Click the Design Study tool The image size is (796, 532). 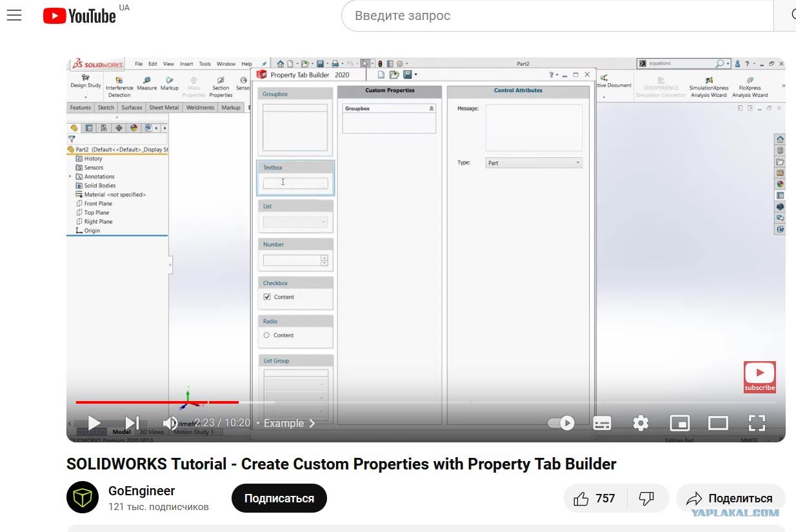(x=86, y=83)
